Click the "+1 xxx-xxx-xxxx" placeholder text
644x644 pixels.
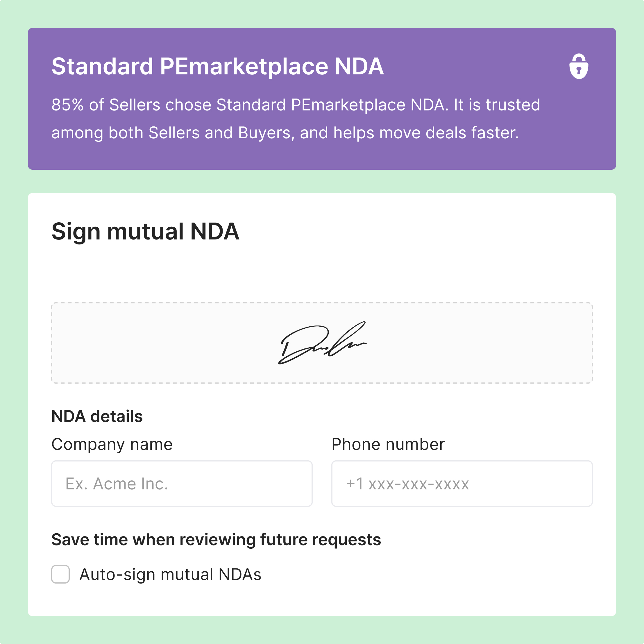coord(407,484)
